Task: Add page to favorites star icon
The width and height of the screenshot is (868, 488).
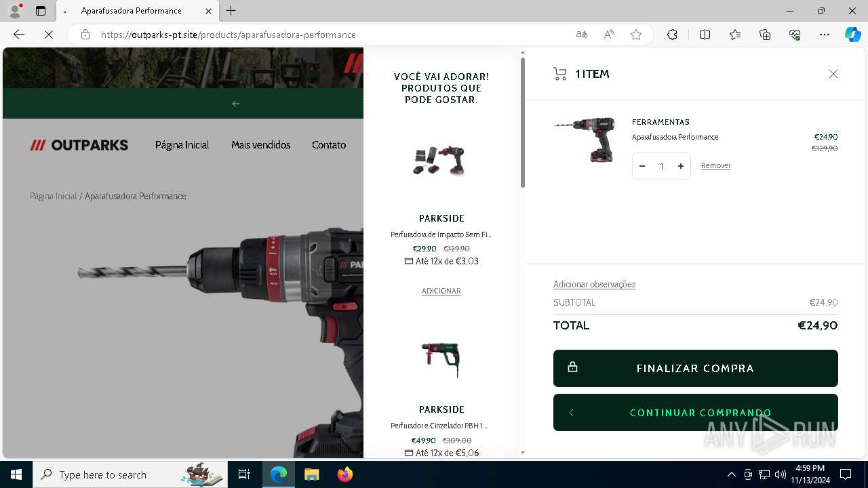Action: [x=636, y=35]
